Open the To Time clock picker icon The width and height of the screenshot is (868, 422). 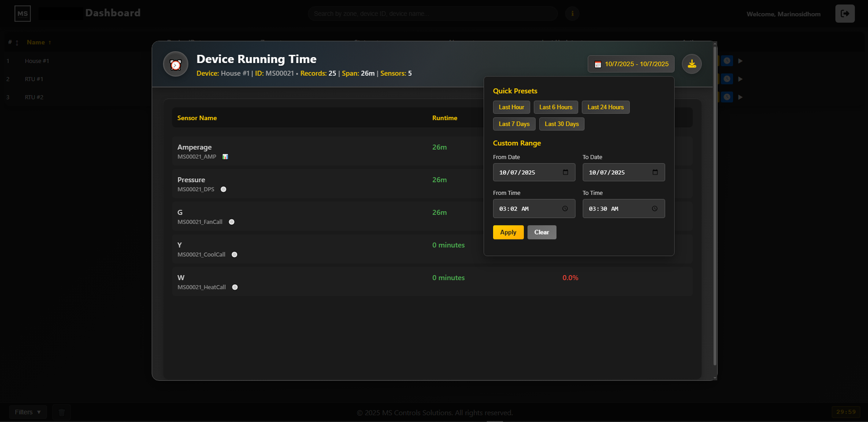tap(654, 209)
